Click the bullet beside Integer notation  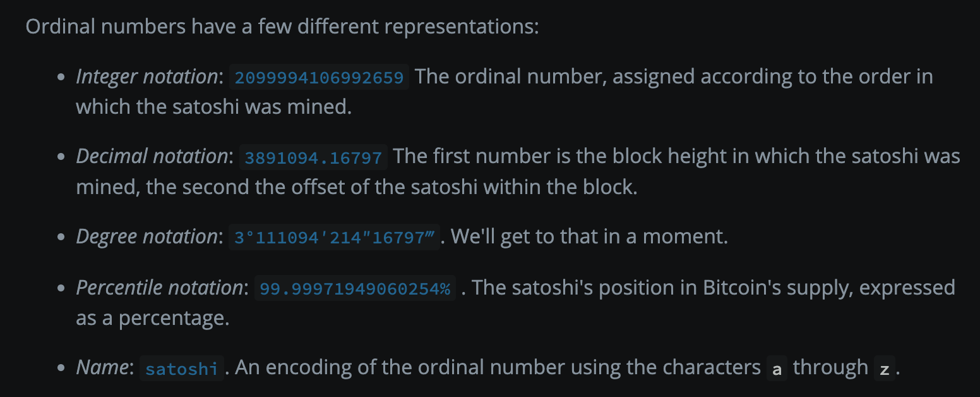click(61, 78)
